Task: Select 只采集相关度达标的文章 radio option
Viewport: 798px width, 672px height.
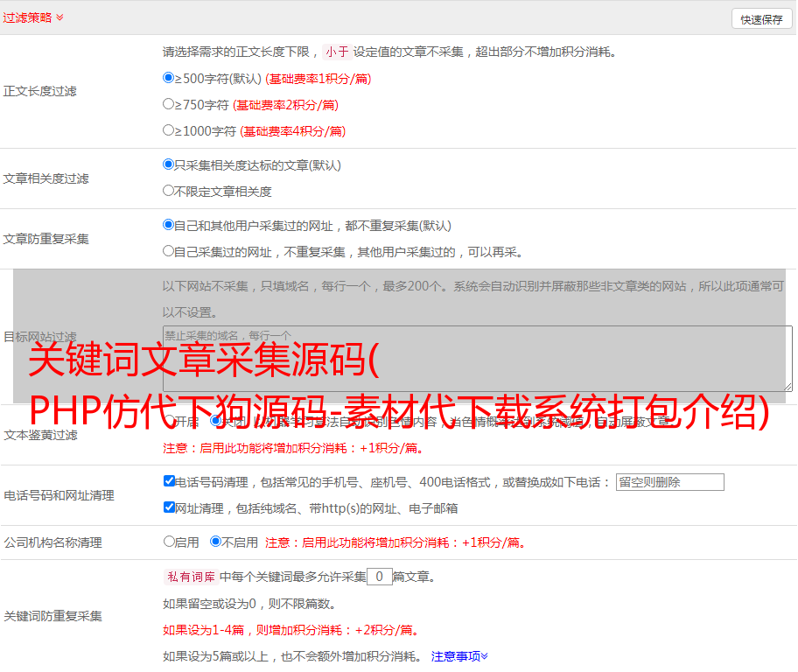Action: coord(169,164)
